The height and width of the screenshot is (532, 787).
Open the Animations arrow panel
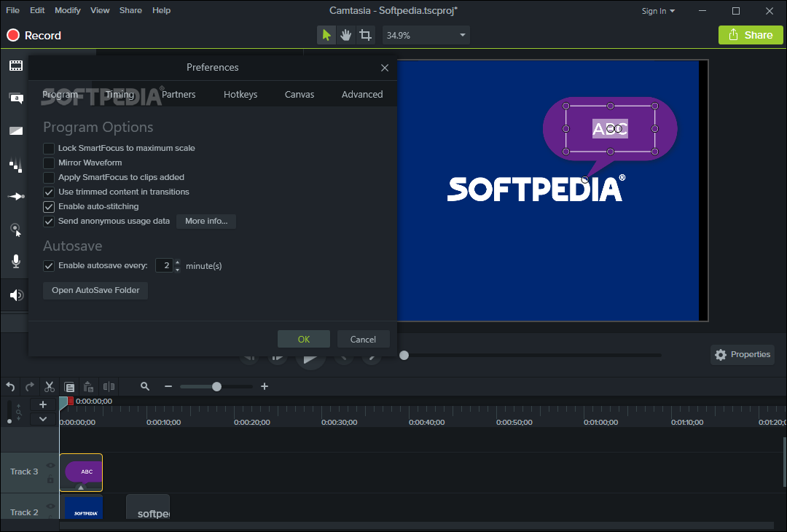pos(16,196)
